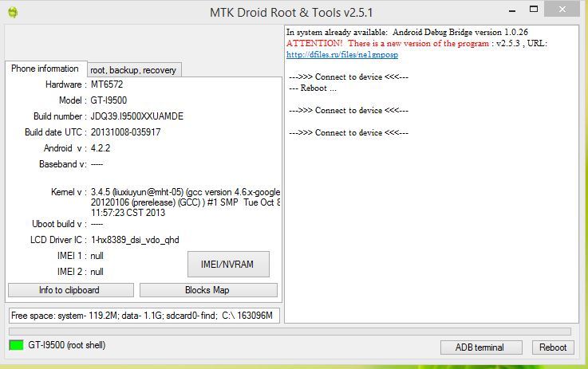Click the green Android app icon
Screen dimensions: 588x369
(x=12, y=12)
